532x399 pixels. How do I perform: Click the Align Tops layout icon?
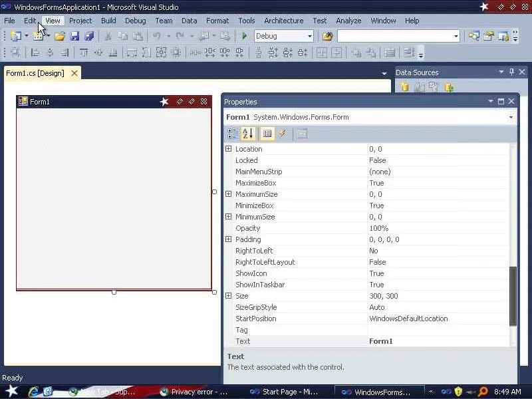[x=84, y=53]
